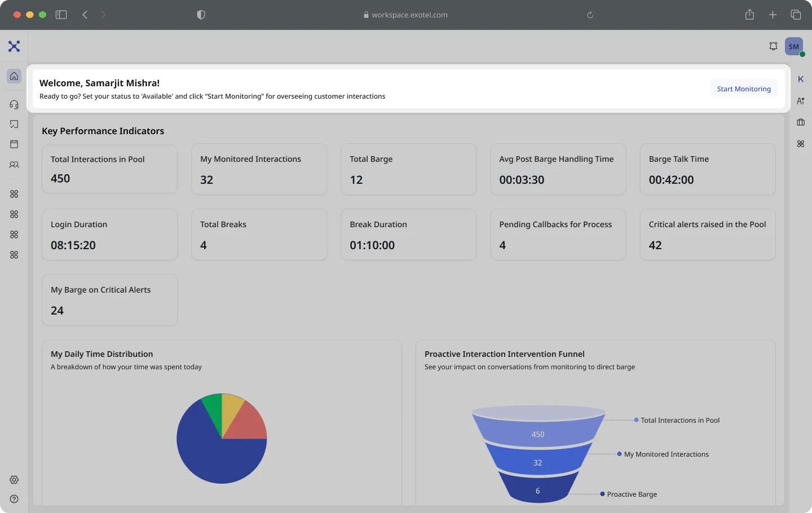The height and width of the screenshot is (513, 812).
Task: Select the Pending Callbacks for Process card
Action: (x=558, y=235)
